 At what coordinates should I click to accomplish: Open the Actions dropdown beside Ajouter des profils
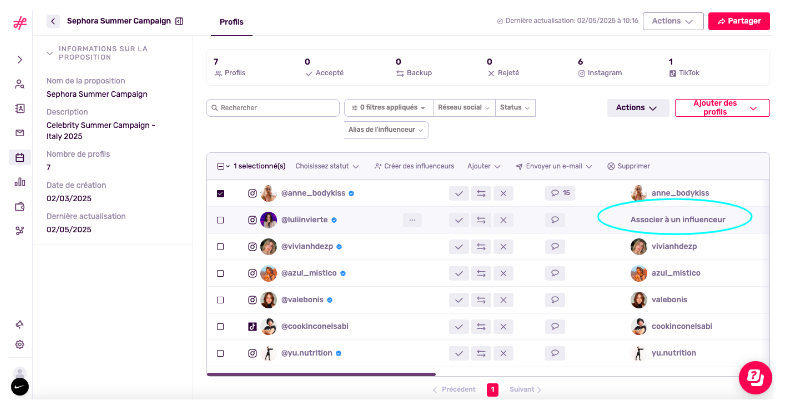pos(637,108)
